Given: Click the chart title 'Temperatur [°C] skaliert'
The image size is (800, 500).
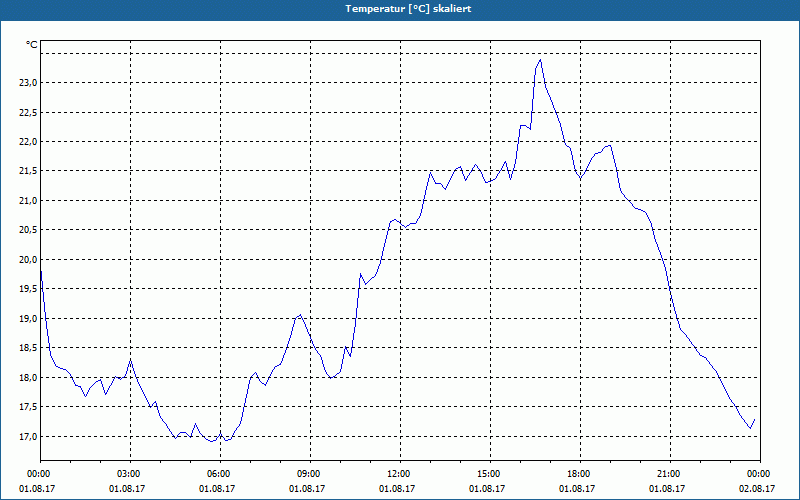Looking at the screenshot, I should point(408,9).
